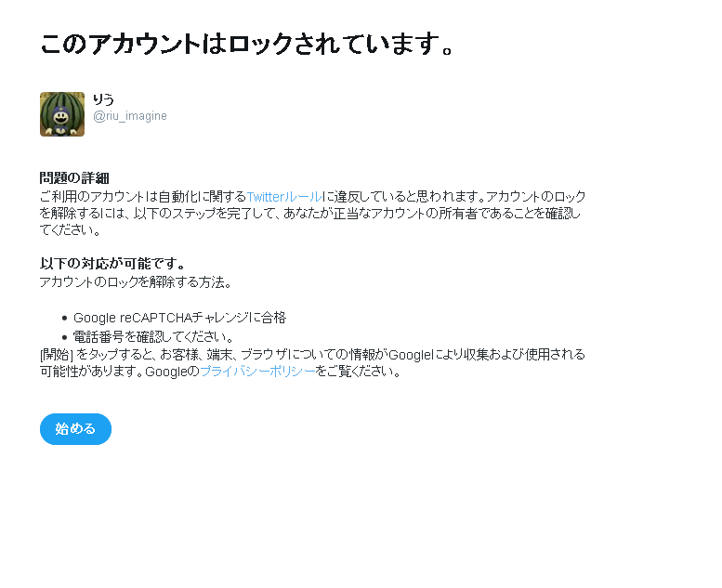Click the をご覧ください text after privacy link
The height and width of the screenshot is (588, 722).
(x=359, y=372)
